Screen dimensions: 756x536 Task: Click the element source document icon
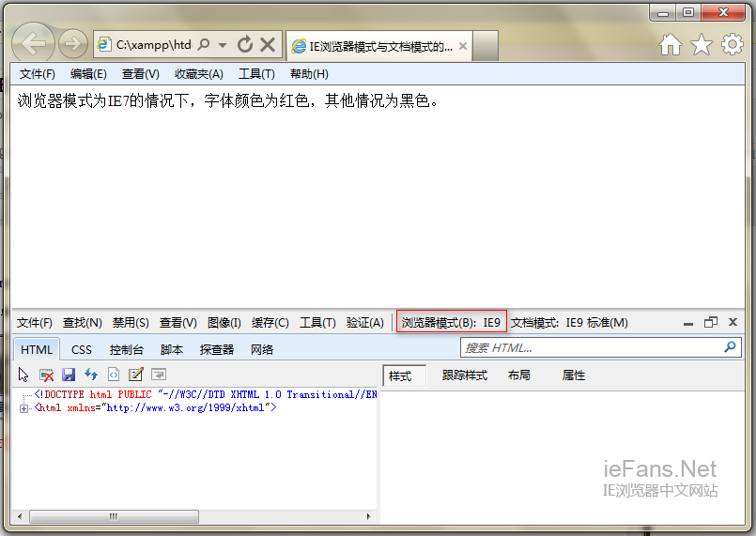114,375
